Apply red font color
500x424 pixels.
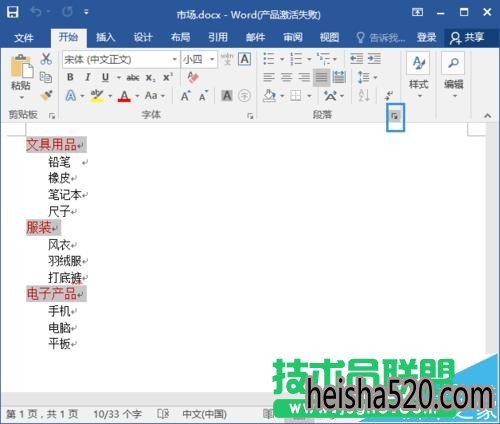point(124,96)
